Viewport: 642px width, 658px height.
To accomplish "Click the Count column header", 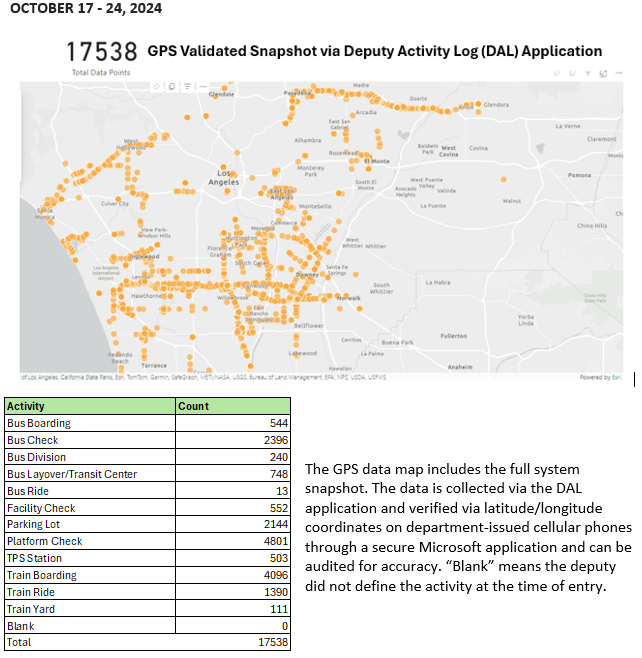I will point(232,407).
